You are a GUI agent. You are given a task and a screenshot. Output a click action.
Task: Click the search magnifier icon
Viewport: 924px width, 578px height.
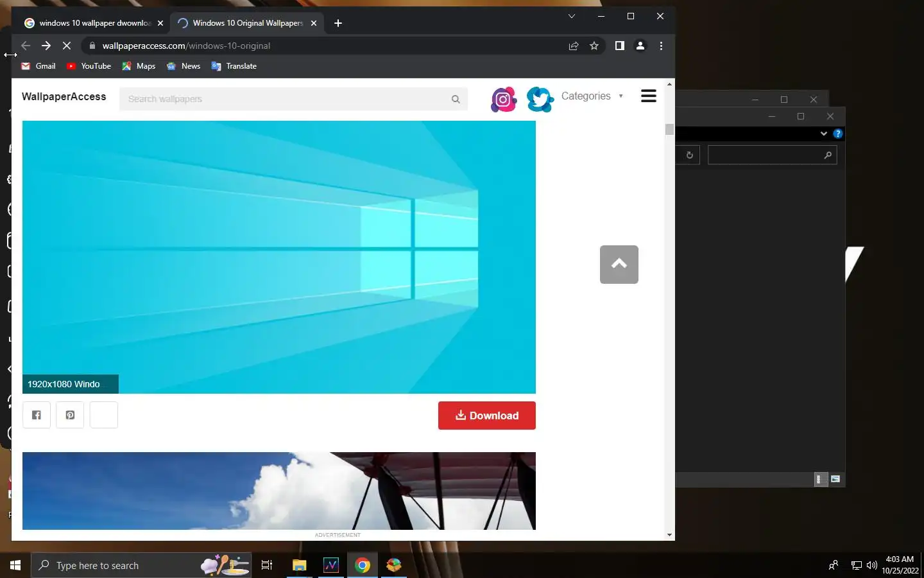[x=456, y=99]
